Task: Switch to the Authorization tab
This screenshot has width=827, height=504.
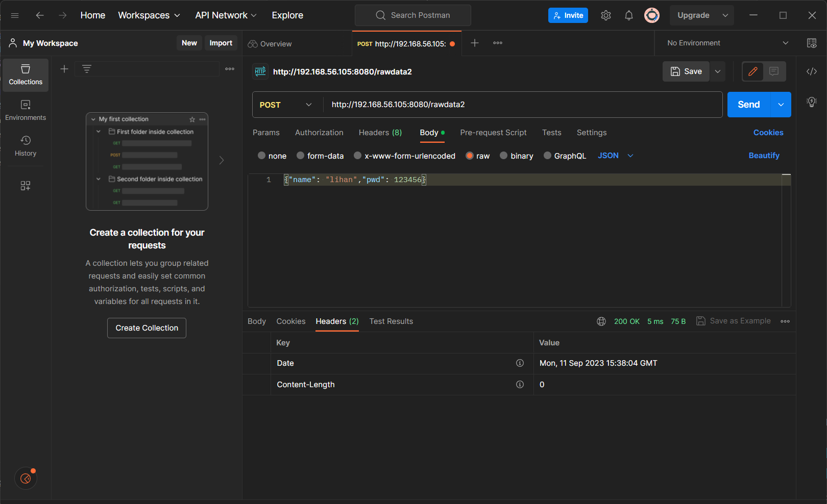Action: (x=319, y=133)
